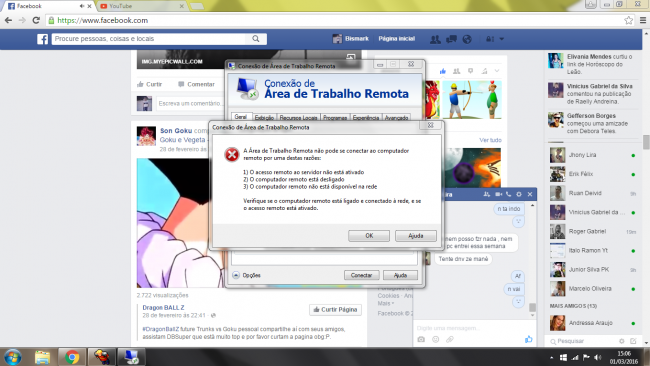
Task: Click the Escreva um comentário field
Action: (x=191, y=103)
